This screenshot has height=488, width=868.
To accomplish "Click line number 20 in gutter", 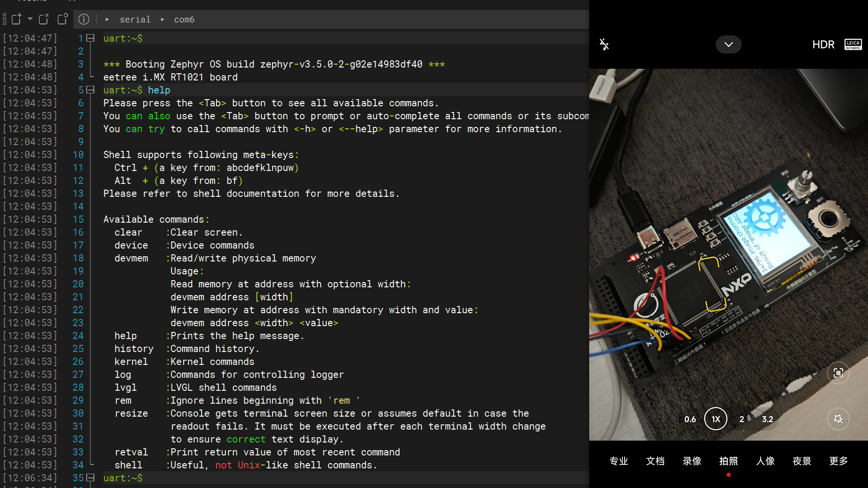I will pos(78,284).
